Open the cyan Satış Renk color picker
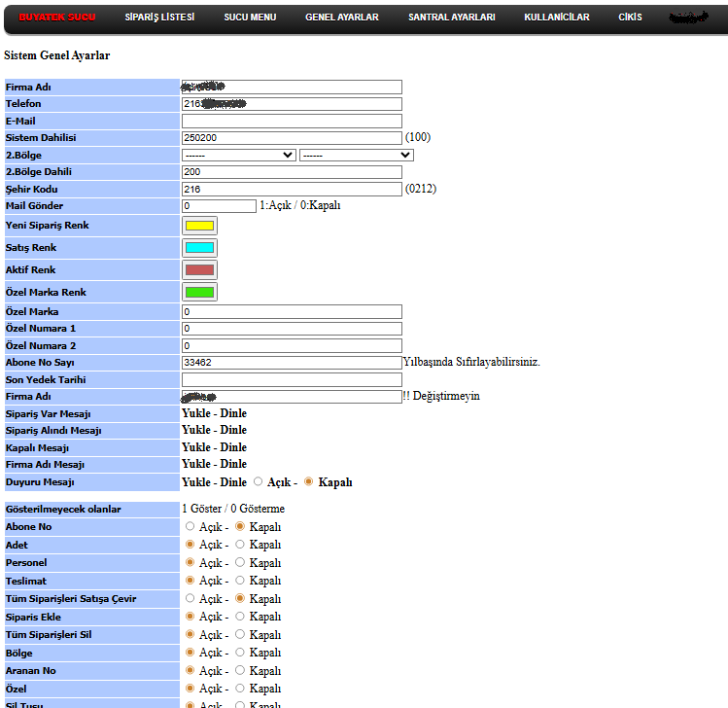728x708 pixels. 199,248
